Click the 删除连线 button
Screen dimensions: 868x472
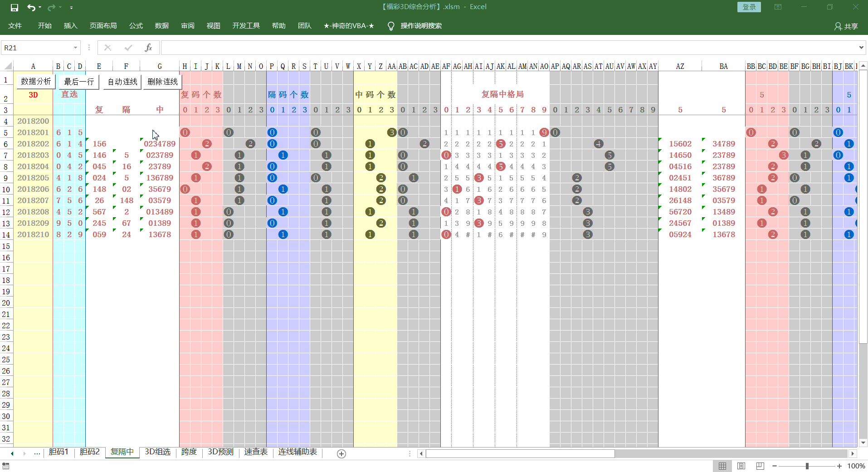(x=162, y=82)
